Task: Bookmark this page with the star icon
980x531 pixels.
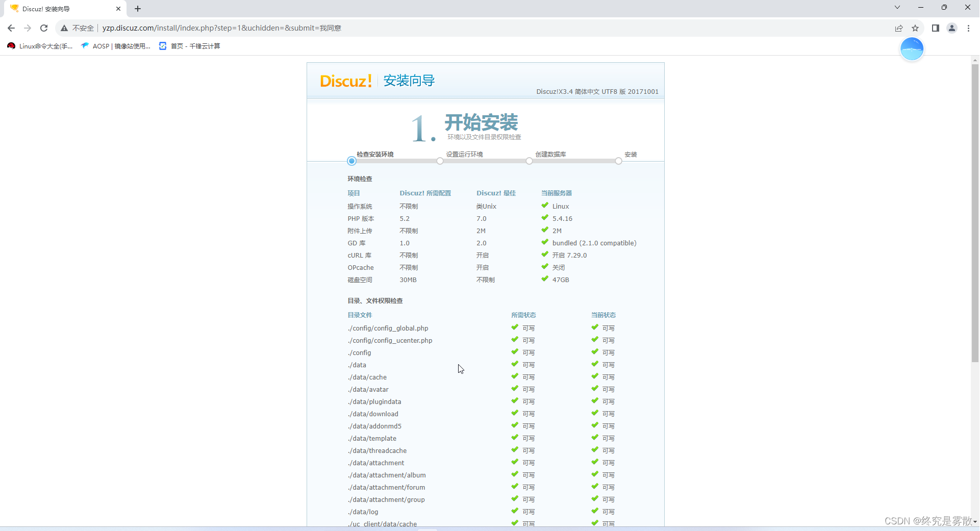Action: point(915,28)
